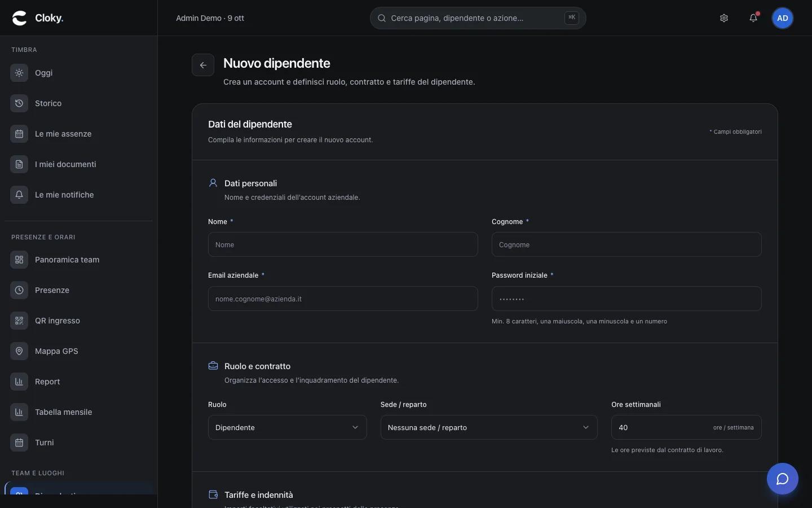Focus the Cognome input field

(x=626, y=244)
